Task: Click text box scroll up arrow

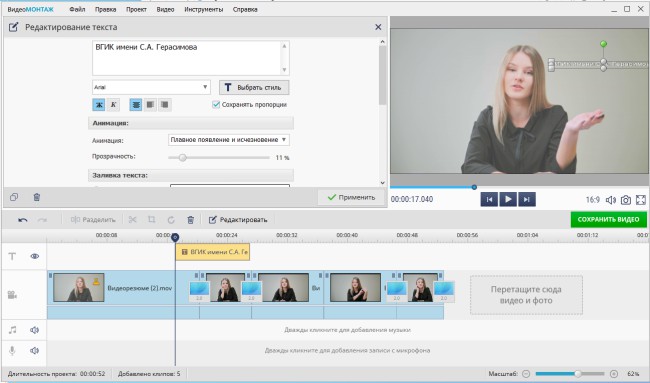Action: click(284, 46)
